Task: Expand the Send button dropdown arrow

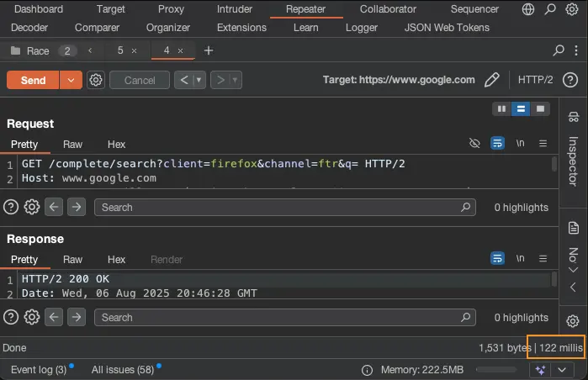Action: 71,80
